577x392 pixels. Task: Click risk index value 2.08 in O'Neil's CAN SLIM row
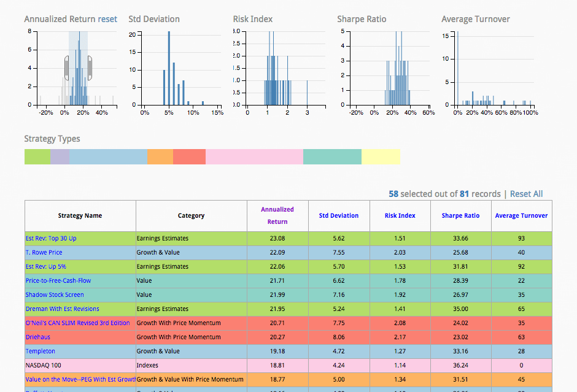coord(400,323)
